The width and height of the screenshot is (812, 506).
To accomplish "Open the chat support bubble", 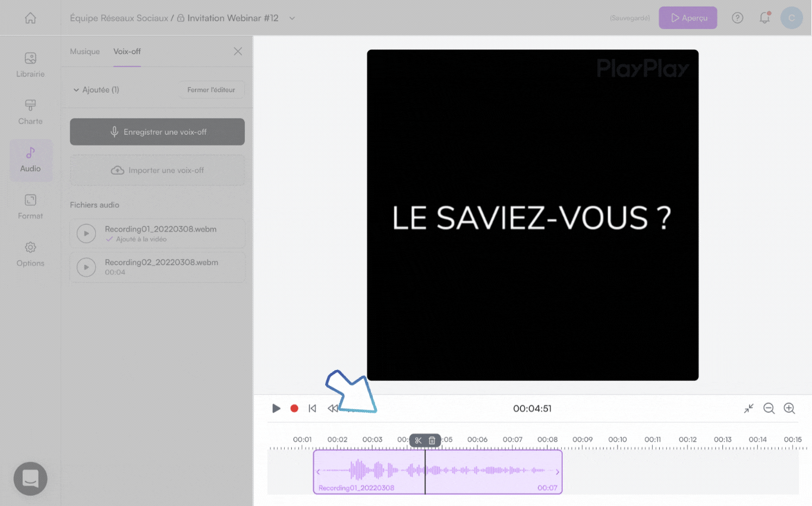I will tap(30, 479).
